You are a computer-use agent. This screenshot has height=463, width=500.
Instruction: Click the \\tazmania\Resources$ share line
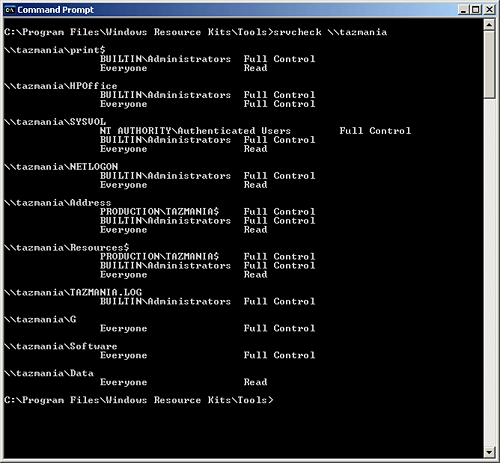tap(67, 248)
